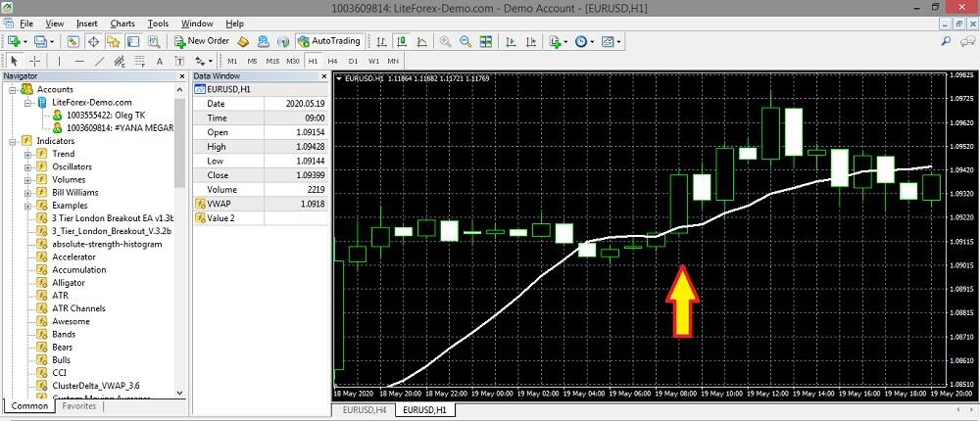Collapse the LiteForex-Demo.com node
The width and height of the screenshot is (980, 421).
click(x=27, y=103)
